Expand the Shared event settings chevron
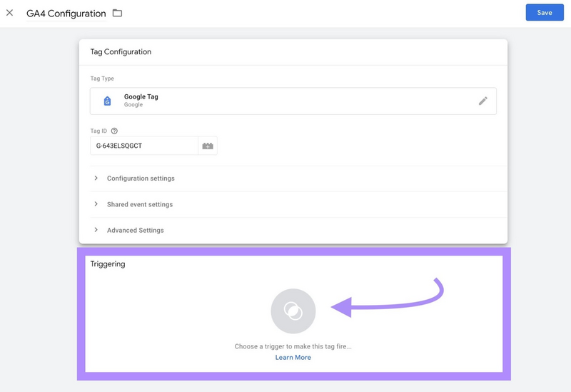The image size is (571, 392). click(96, 204)
